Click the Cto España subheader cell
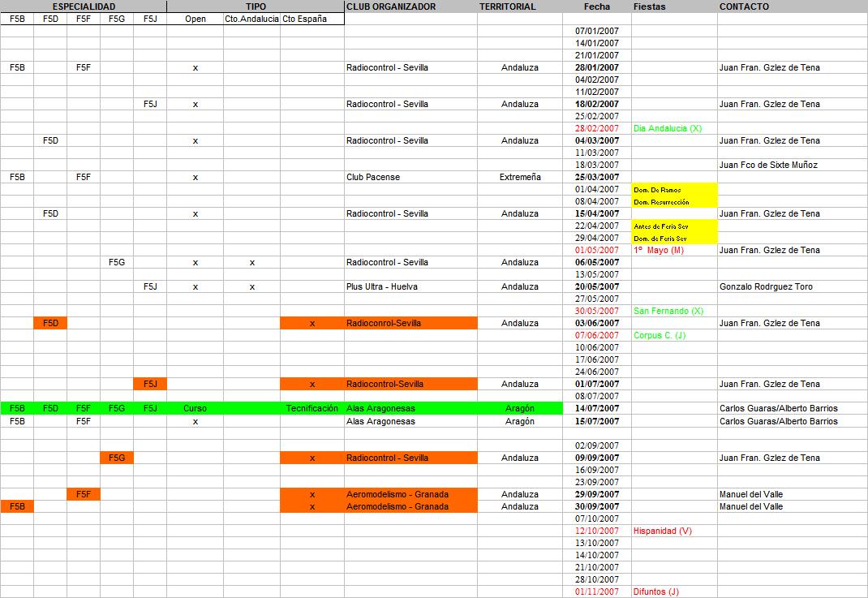 [x=305, y=19]
